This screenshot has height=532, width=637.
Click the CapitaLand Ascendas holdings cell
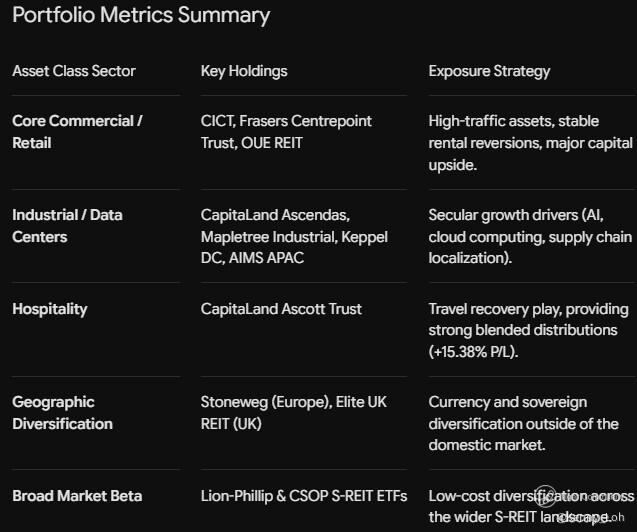[294, 236]
